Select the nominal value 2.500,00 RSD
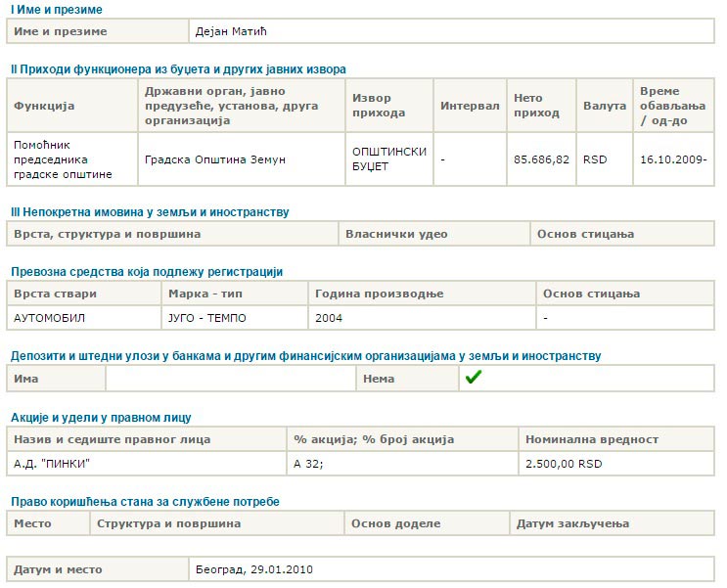This screenshot has height=588, width=727. click(x=565, y=464)
